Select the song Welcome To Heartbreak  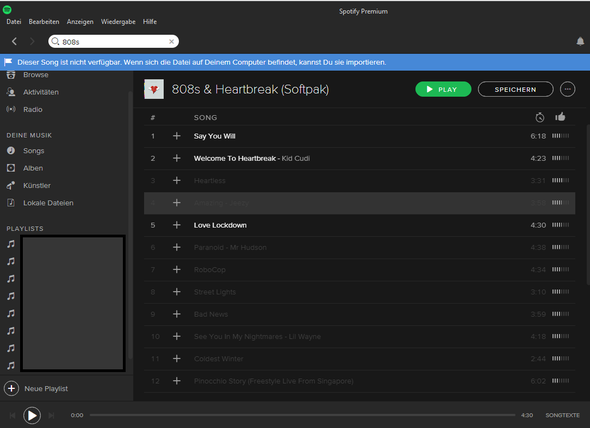click(x=235, y=158)
